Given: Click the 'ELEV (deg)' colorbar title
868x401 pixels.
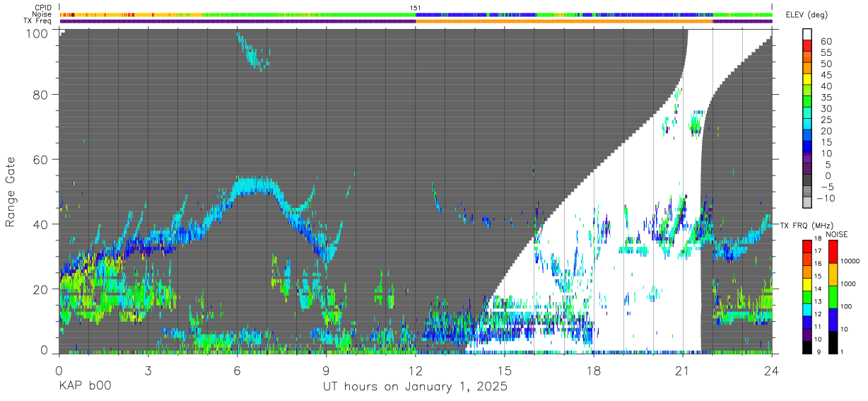Looking at the screenshot, I should click(807, 15).
